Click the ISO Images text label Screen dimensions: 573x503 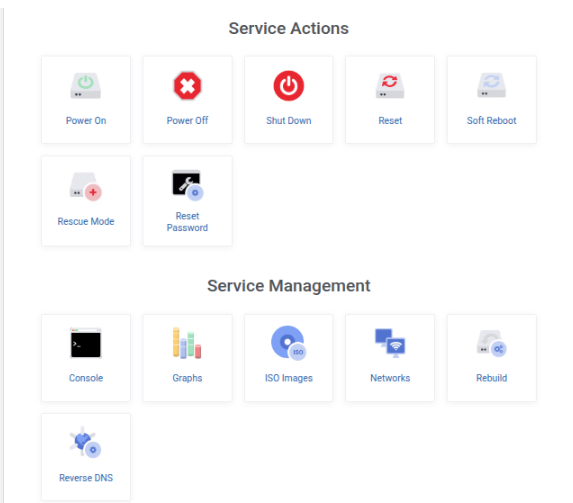(x=289, y=378)
